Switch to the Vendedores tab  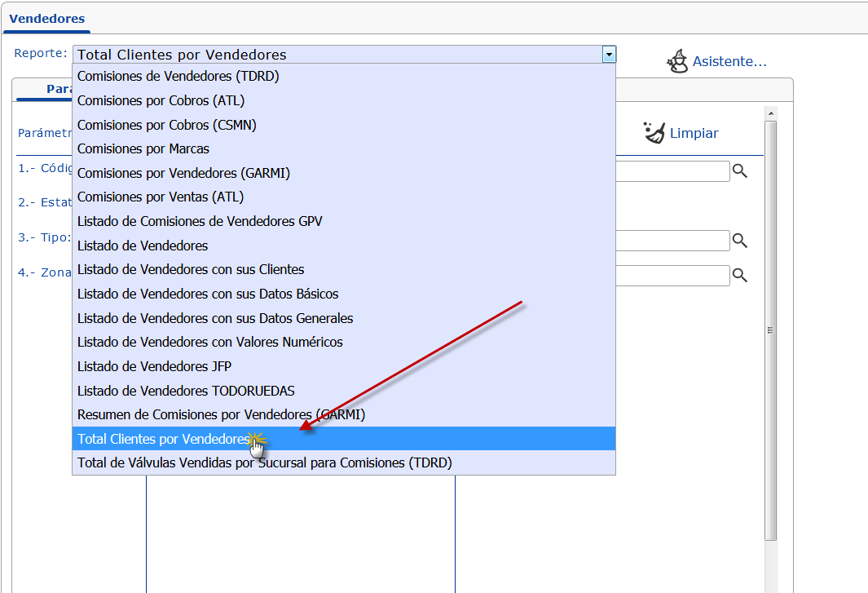click(46, 19)
